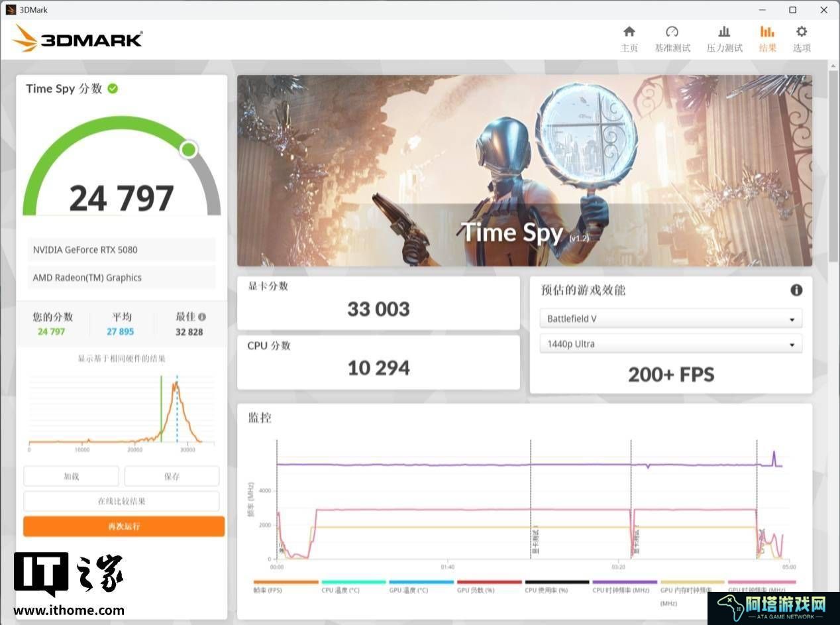Click the 监控 heading
This screenshot has width=840, height=625.
[x=260, y=418]
